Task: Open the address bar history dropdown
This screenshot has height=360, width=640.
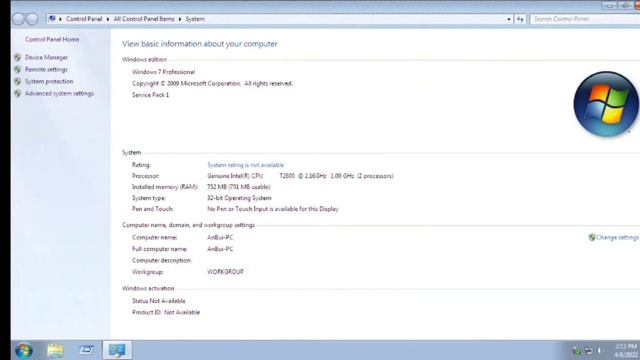Action: [x=509, y=19]
